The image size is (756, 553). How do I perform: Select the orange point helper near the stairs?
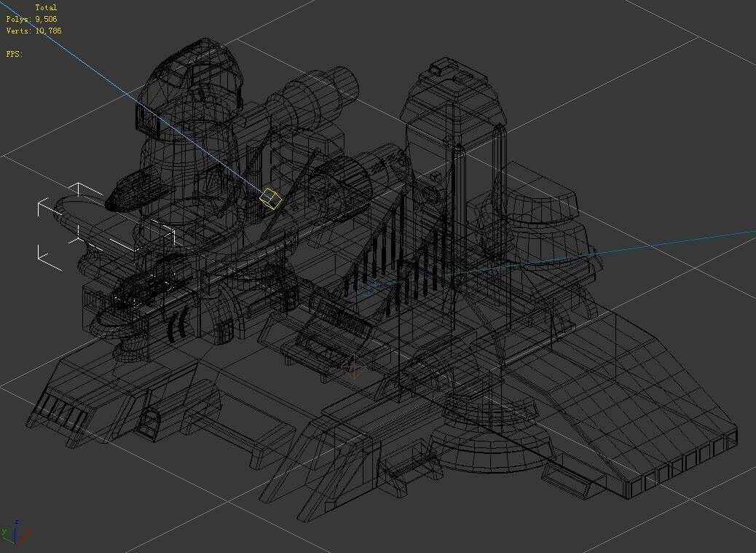point(355,367)
